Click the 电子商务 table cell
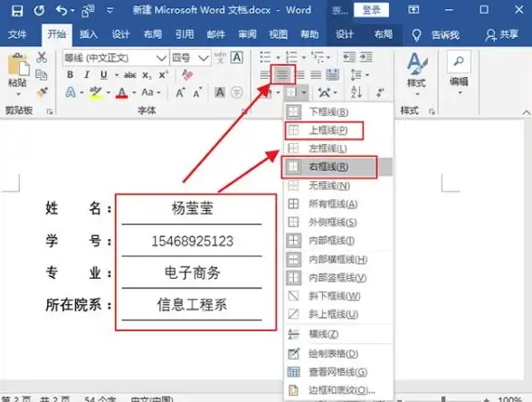 (192, 273)
